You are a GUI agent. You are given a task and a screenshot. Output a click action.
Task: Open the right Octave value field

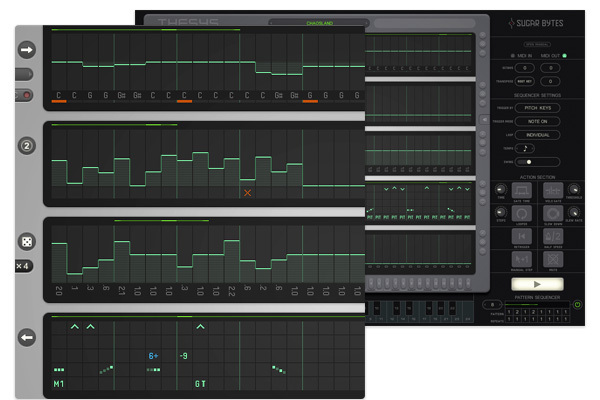pyautogui.click(x=550, y=68)
